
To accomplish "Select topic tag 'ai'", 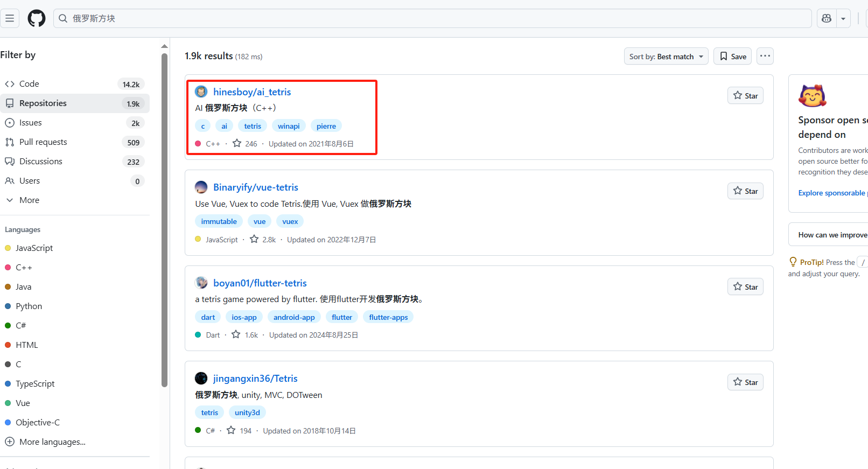I will point(225,126).
